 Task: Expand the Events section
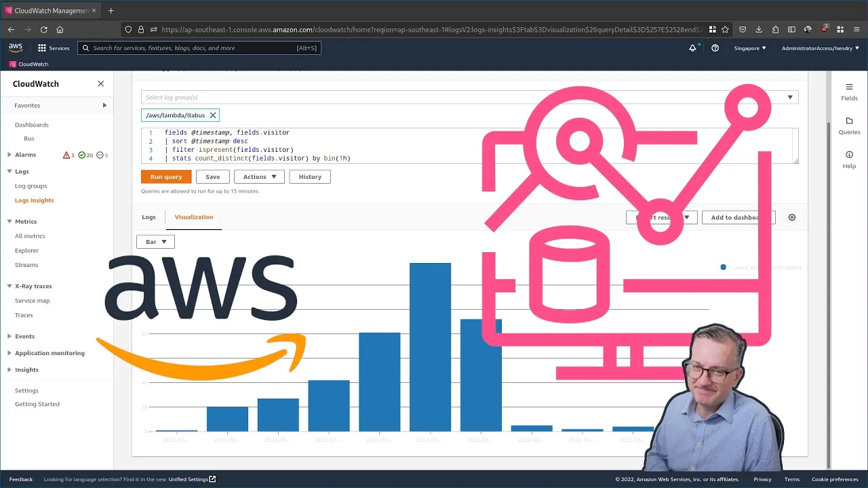point(9,336)
